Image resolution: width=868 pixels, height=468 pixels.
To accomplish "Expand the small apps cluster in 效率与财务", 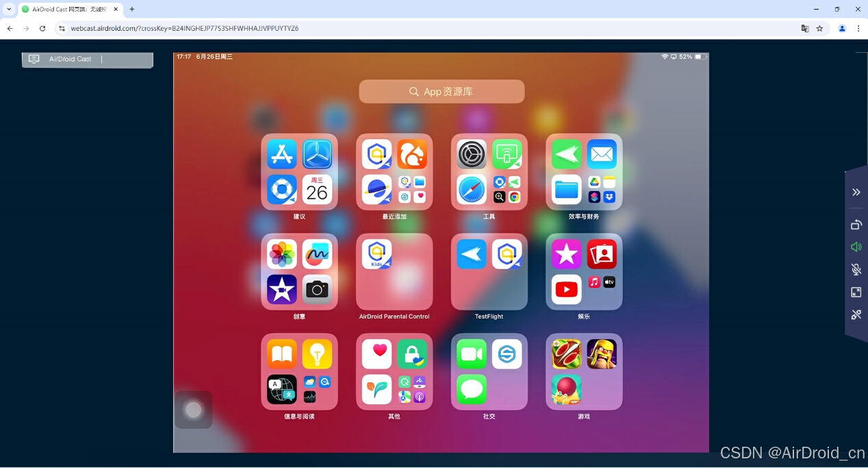I will 602,190.
